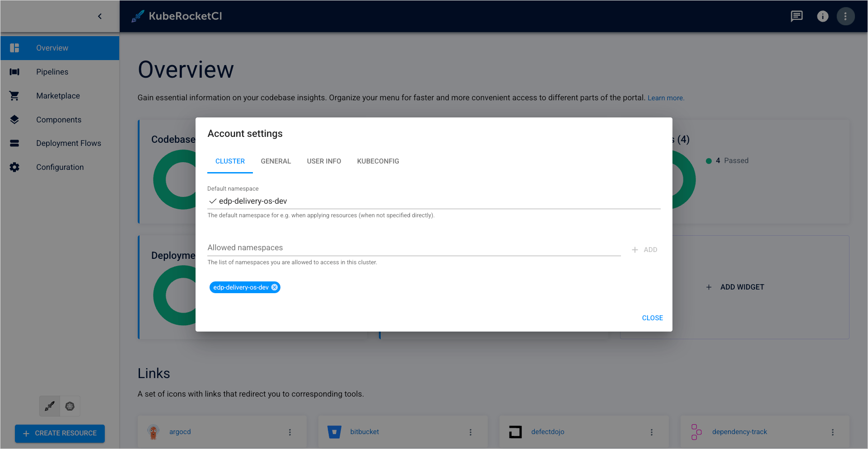Click the '4 Passed' legend text
This screenshot has width=868, height=449.
pyautogui.click(x=732, y=161)
